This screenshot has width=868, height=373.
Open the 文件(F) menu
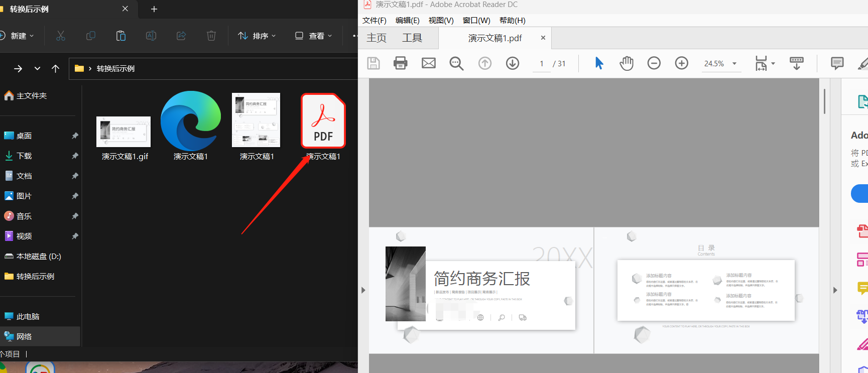click(375, 21)
